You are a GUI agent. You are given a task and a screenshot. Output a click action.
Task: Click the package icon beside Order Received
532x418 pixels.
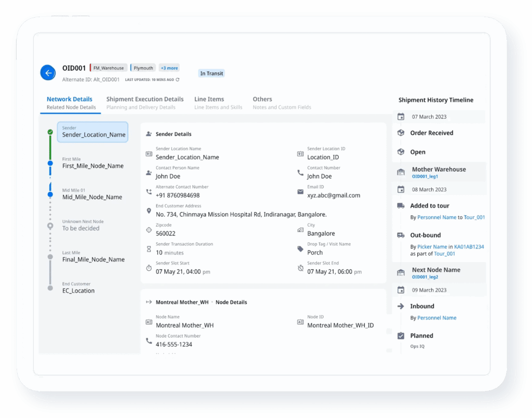(401, 133)
